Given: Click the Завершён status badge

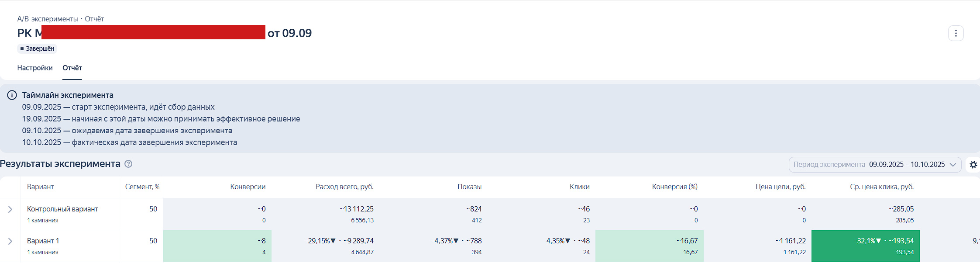Looking at the screenshot, I should coord(37,48).
